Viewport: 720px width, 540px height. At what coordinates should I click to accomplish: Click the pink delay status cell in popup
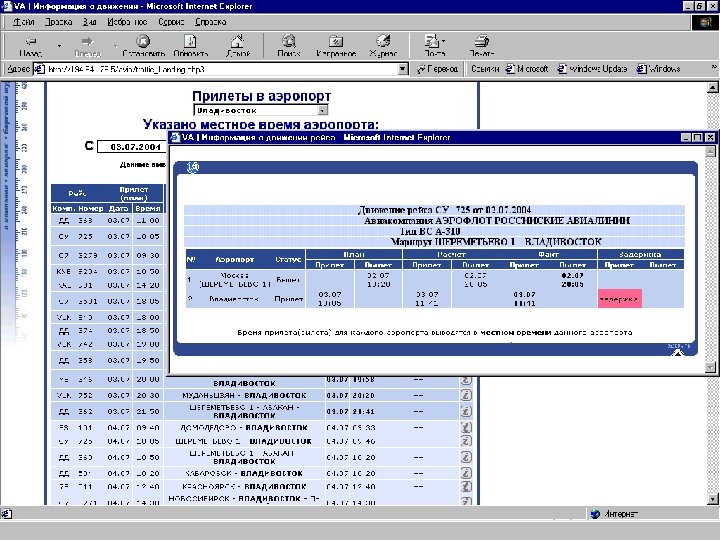point(620,298)
